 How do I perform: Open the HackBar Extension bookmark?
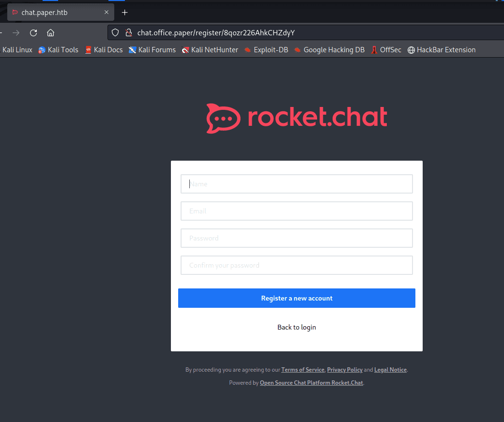coord(441,50)
